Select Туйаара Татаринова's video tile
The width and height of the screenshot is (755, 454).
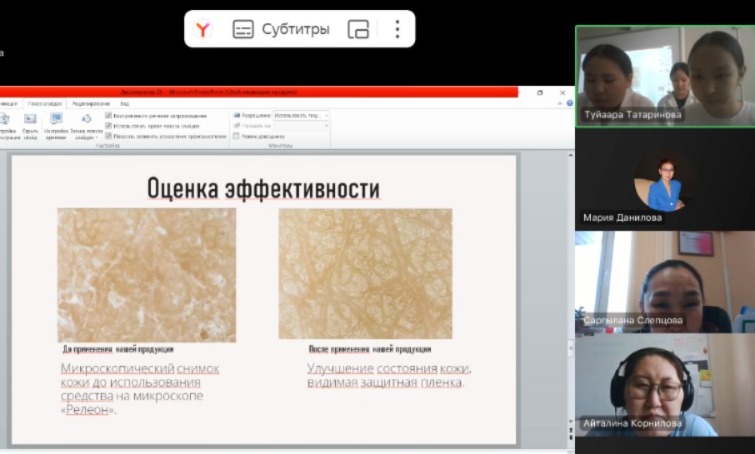click(x=664, y=76)
